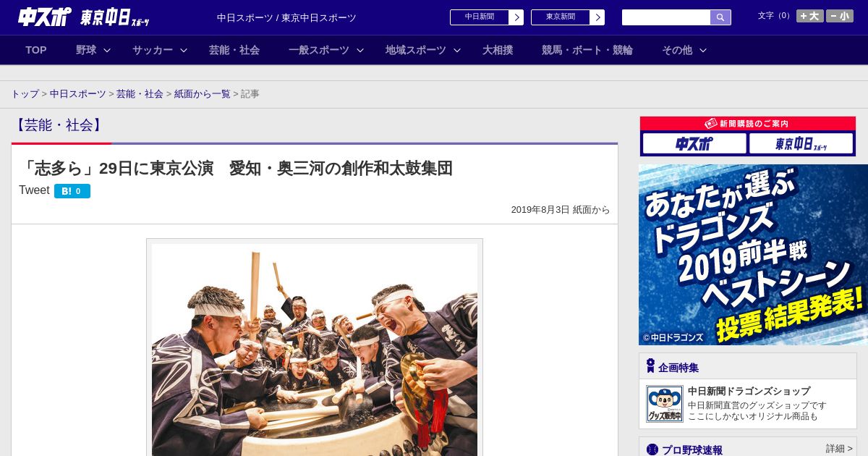
Task: Increase font size with the ＋大 button
Action: tap(810, 16)
